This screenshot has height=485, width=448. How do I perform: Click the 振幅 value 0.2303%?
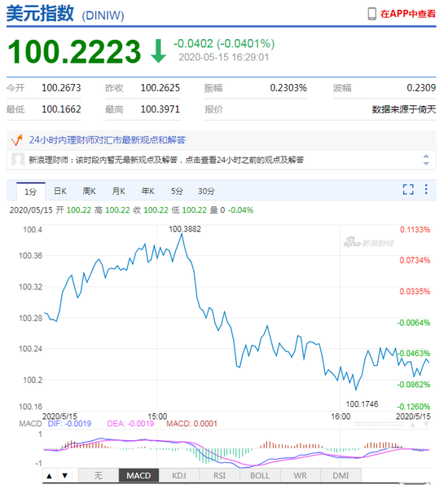[288, 88]
